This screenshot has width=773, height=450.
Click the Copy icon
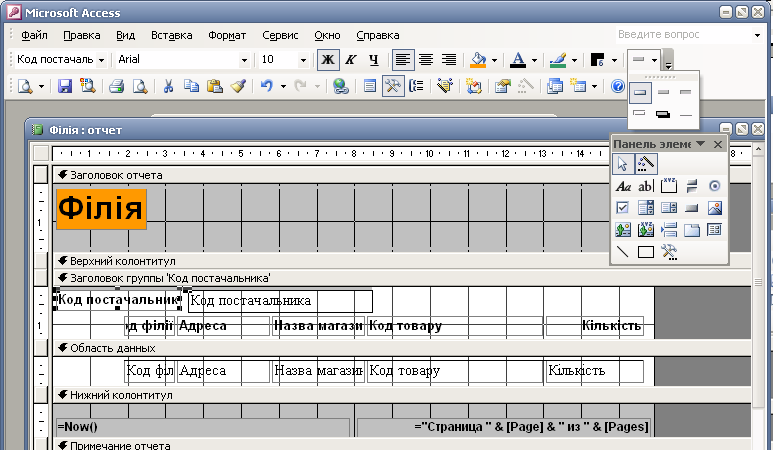[191, 86]
